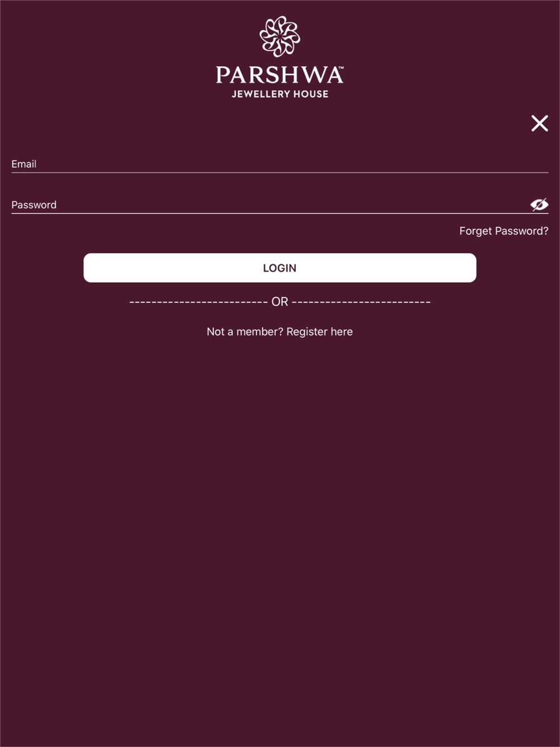The width and height of the screenshot is (560, 747).
Task: Tap the JEWELLERY HOUSE tagline text
Action: click(280, 94)
